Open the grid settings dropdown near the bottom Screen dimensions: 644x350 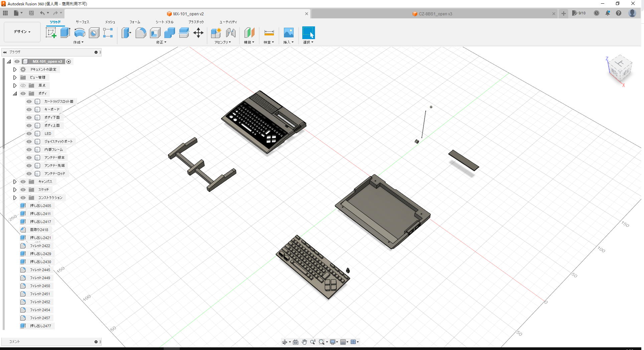347,342
